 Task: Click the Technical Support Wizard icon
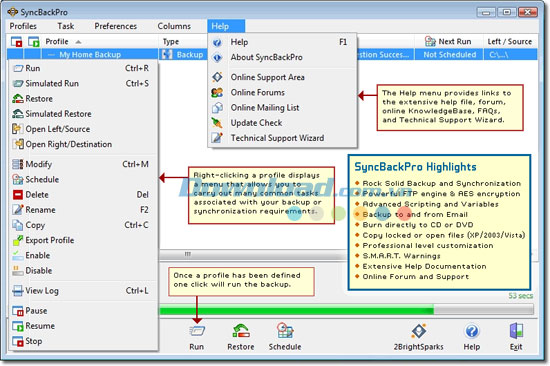[x=217, y=138]
